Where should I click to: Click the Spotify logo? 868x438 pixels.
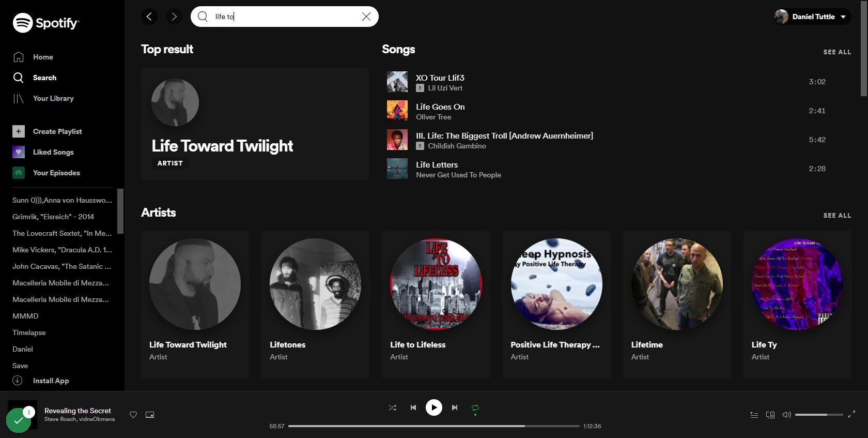point(45,23)
